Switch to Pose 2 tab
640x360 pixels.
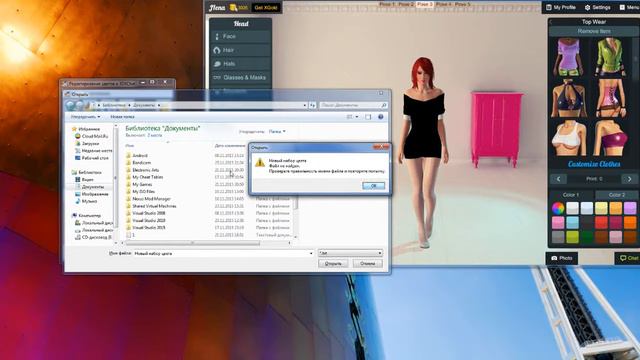406,4
